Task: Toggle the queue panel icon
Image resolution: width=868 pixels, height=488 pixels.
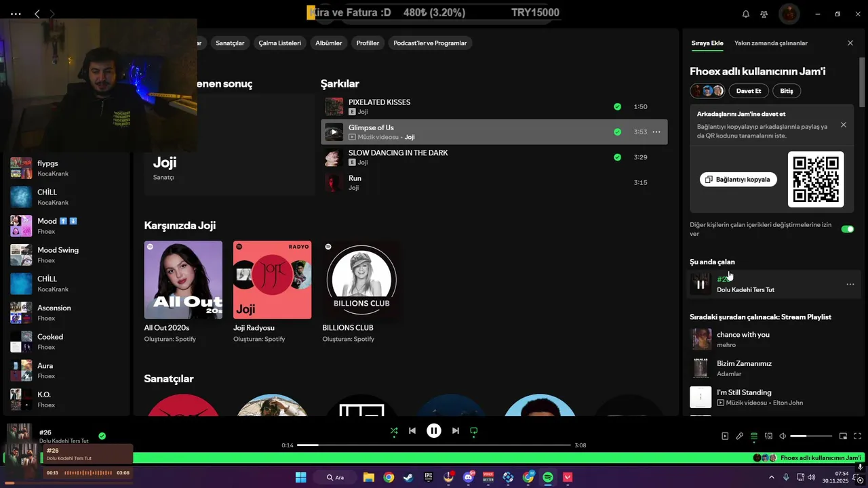Action: [x=754, y=436]
